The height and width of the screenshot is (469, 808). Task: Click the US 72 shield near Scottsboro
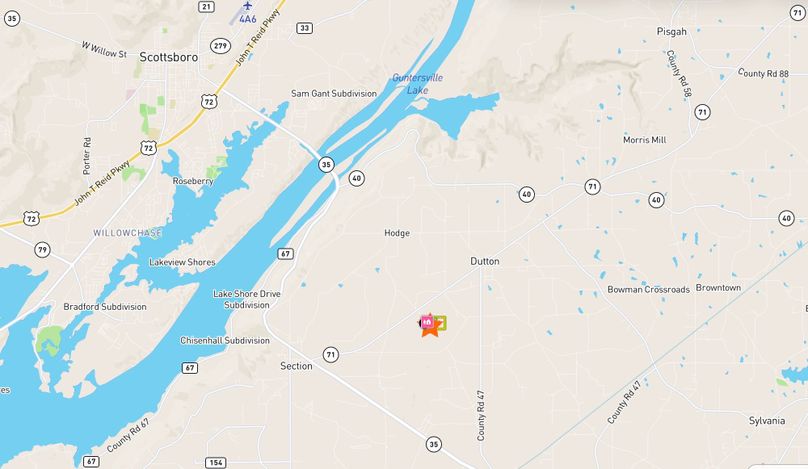coord(209,101)
